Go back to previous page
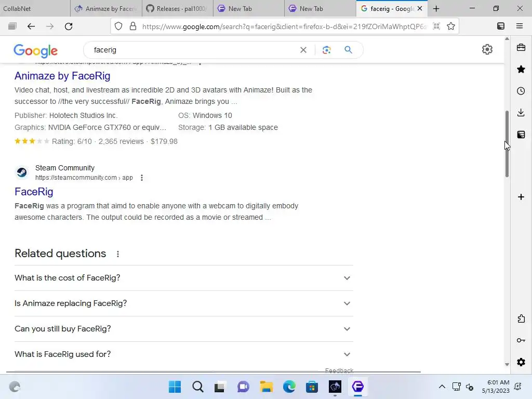 point(31,26)
